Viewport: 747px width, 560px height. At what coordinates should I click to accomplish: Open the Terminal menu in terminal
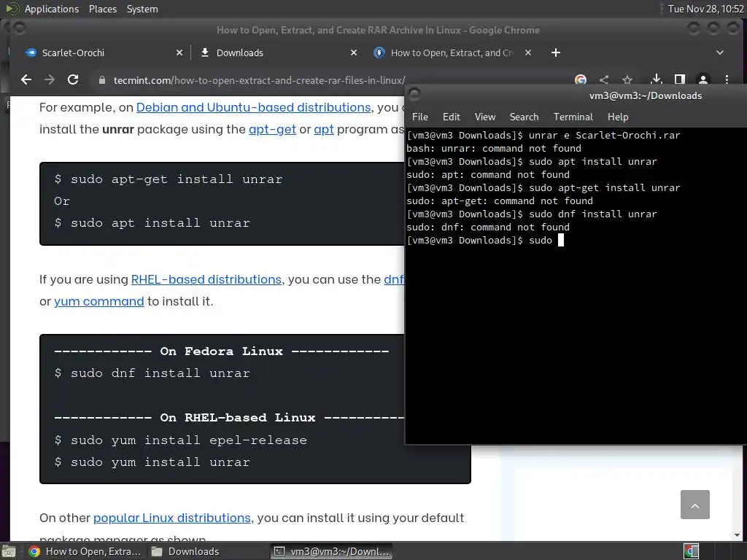573,117
